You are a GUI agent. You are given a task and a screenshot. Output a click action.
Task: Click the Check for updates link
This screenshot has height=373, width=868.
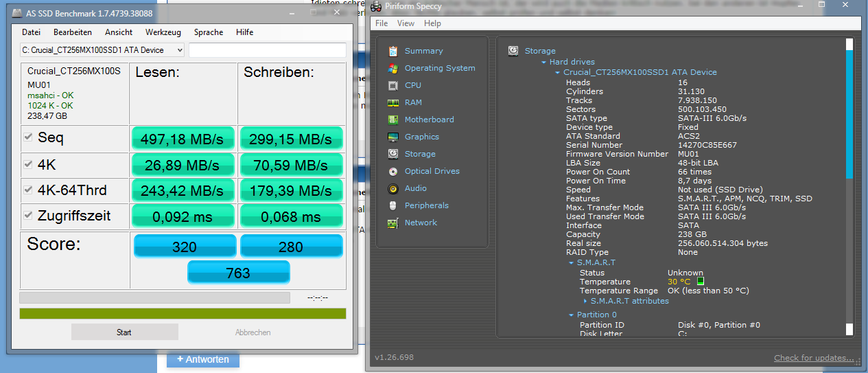coord(814,358)
